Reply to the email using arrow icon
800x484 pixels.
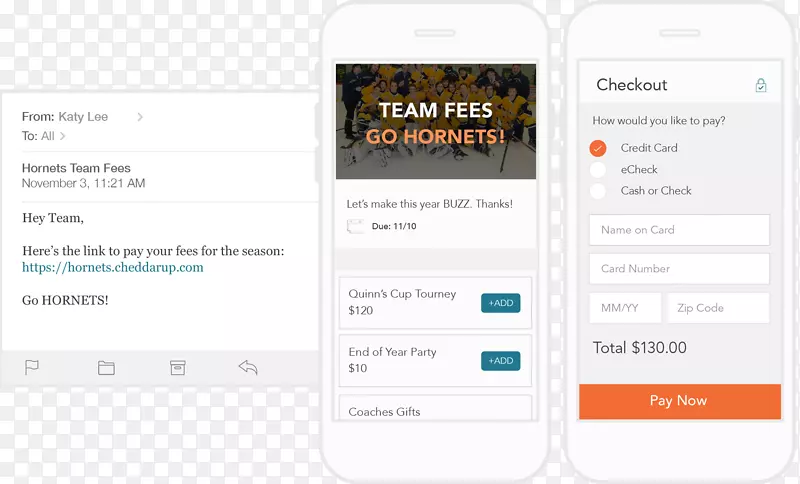pyautogui.click(x=248, y=367)
